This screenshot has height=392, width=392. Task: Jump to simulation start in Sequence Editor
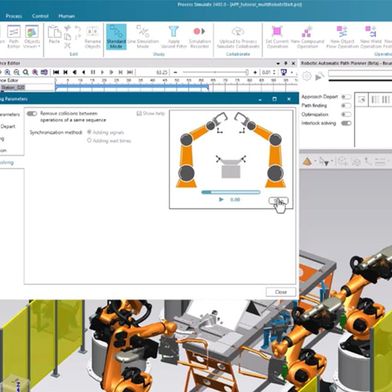coord(56,72)
